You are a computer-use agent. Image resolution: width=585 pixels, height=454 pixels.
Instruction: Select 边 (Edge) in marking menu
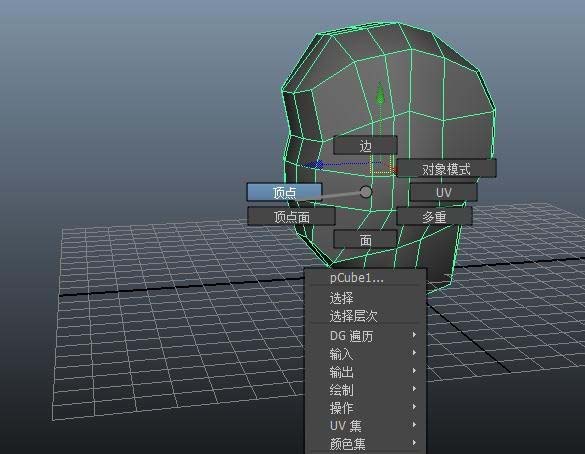click(365, 145)
